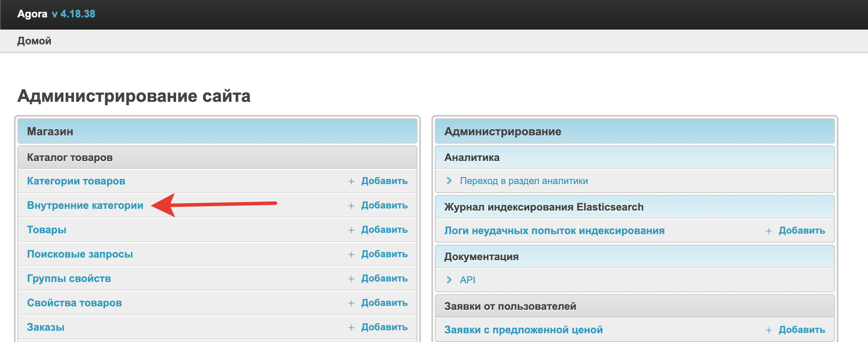Click the chevron arrow beside API
Viewport: 868px width, 342px height.
click(x=449, y=280)
